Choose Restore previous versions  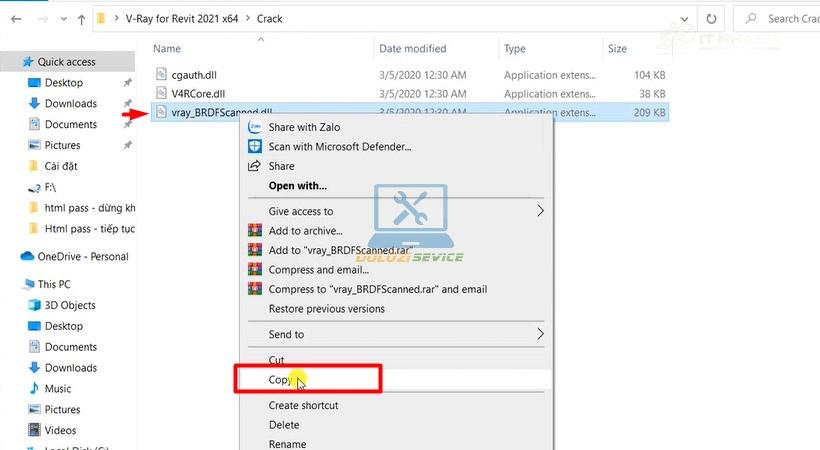coord(326,309)
